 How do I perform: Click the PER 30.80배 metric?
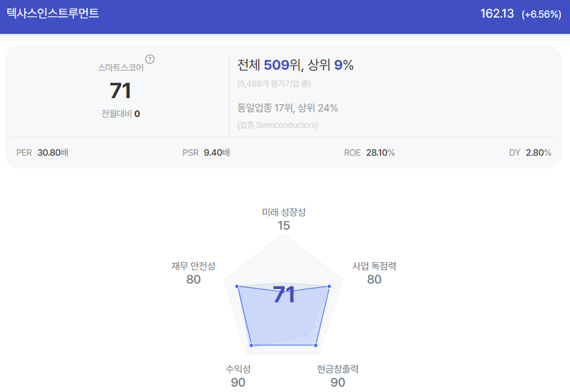coord(42,153)
